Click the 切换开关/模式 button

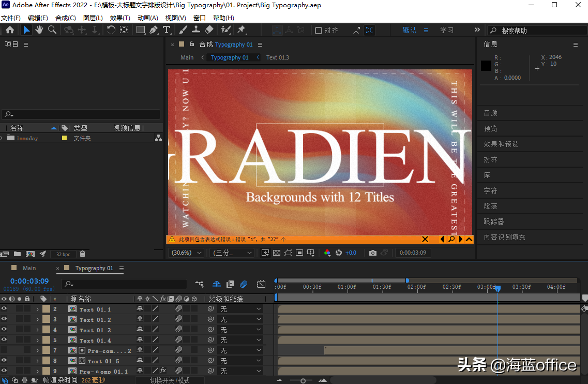[170, 380]
